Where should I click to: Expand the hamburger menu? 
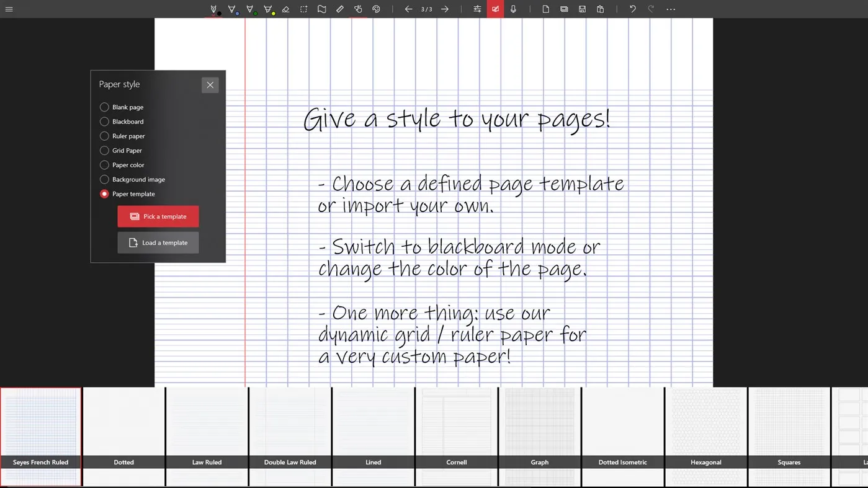[9, 9]
